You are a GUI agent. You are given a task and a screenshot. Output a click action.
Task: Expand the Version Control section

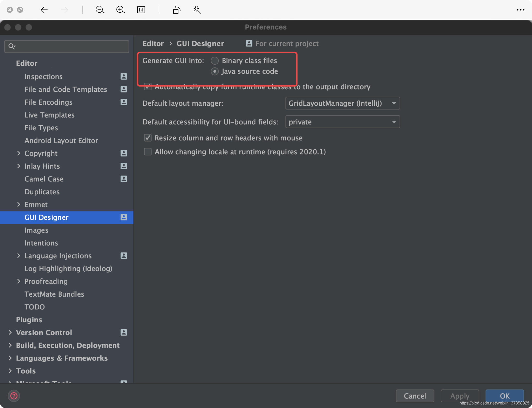10,332
